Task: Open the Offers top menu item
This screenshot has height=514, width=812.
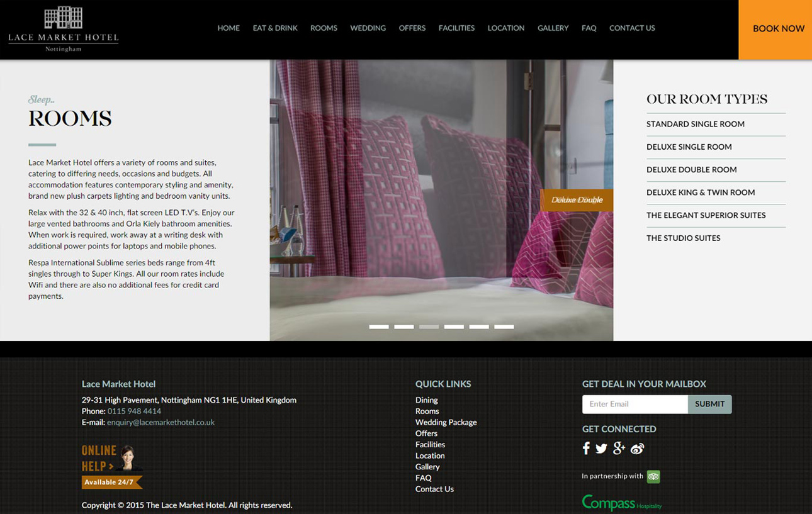Action: (412, 28)
